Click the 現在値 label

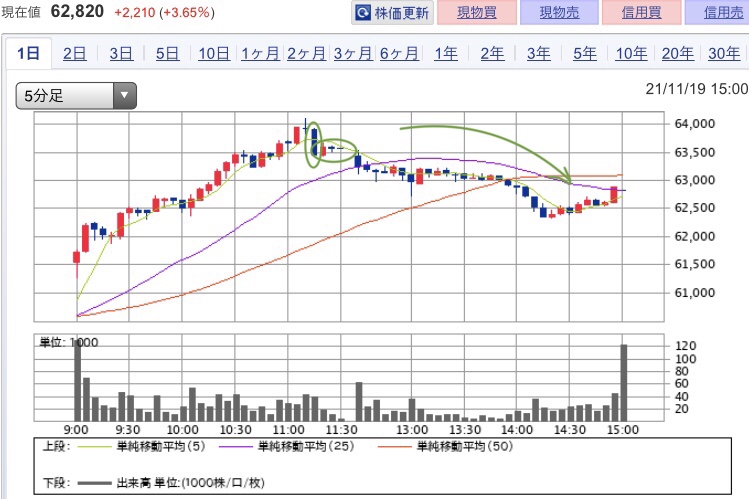pos(21,12)
